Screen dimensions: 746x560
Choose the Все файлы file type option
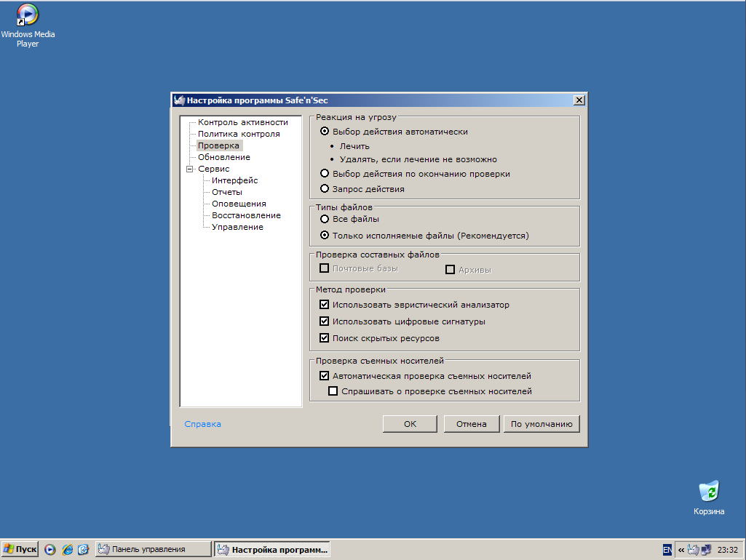point(325,219)
